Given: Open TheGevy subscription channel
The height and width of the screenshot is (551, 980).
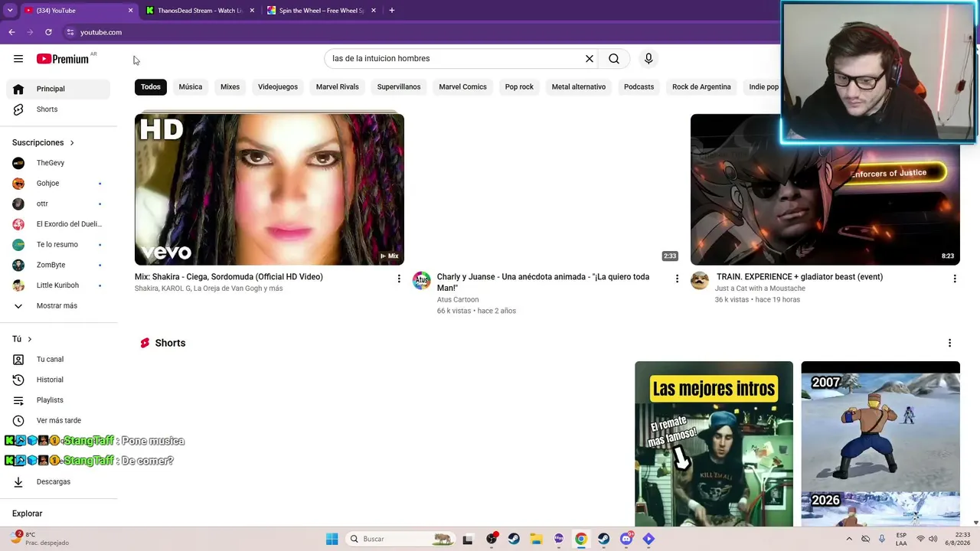Looking at the screenshot, I should tap(58, 163).
